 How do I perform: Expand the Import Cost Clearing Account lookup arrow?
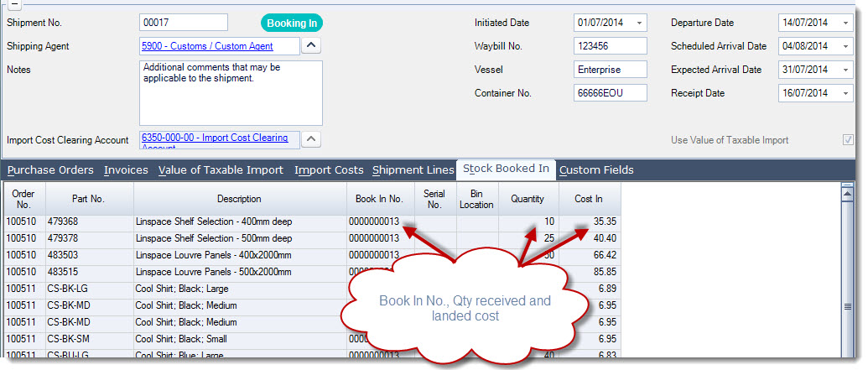pos(311,139)
